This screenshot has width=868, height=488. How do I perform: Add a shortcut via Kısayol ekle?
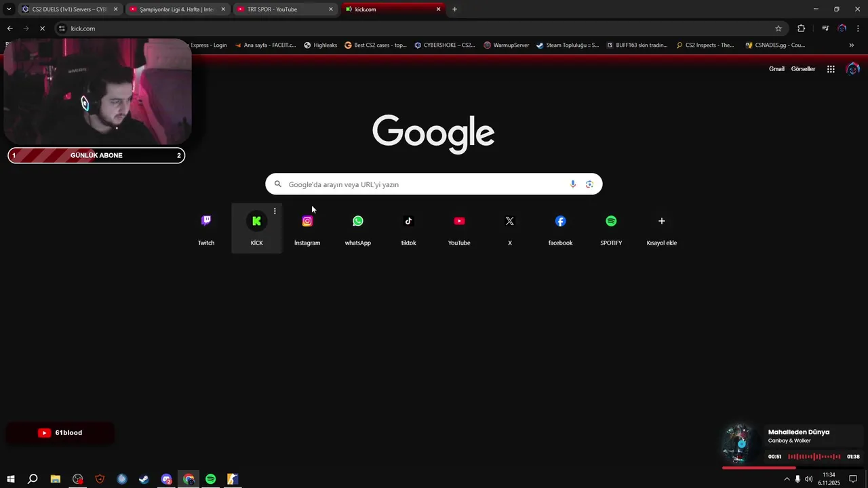(662, 228)
